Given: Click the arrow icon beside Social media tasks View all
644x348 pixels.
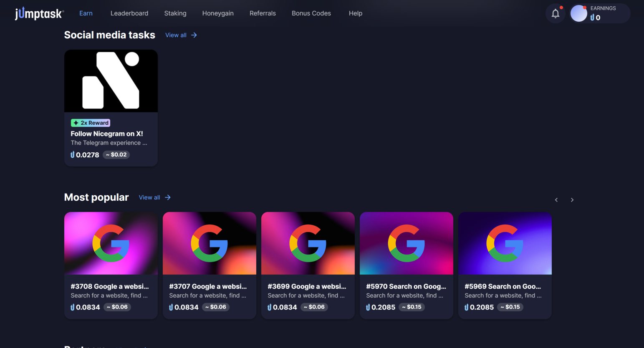Looking at the screenshot, I should (194, 35).
